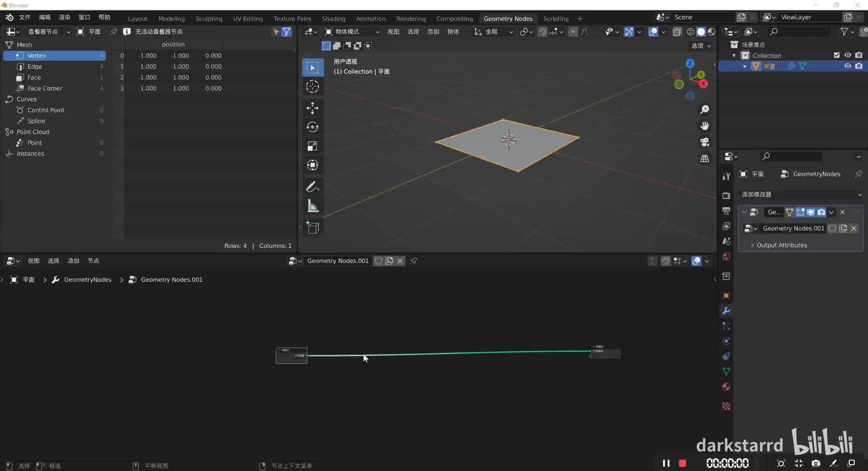Click the Group Output node
The width and height of the screenshot is (868, 471).
click(x=606, y=352)
